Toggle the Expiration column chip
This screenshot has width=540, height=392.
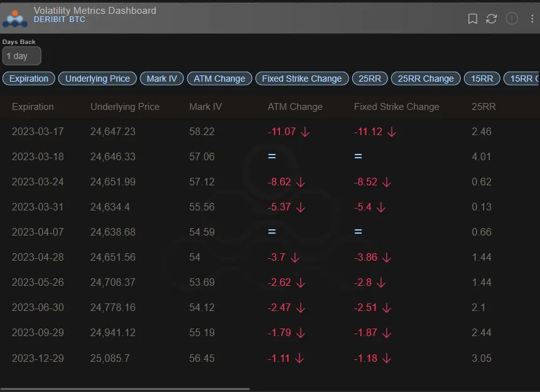pyautogui.click(x=29, y=79)
